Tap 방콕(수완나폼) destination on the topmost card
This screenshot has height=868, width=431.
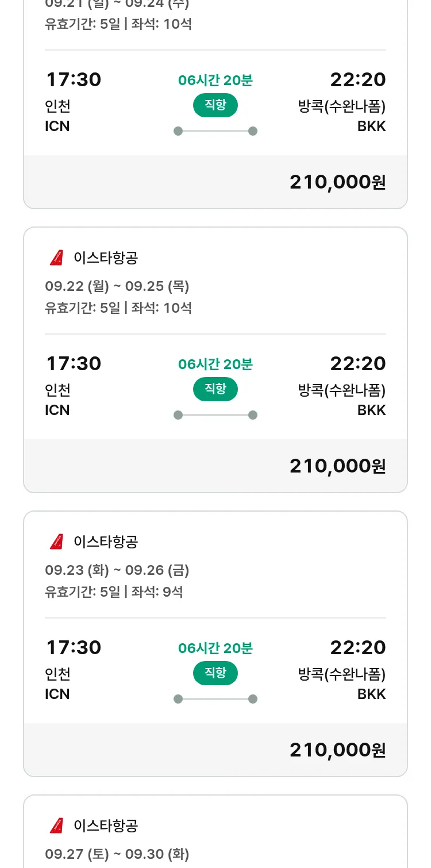click(x=341, y=106)
